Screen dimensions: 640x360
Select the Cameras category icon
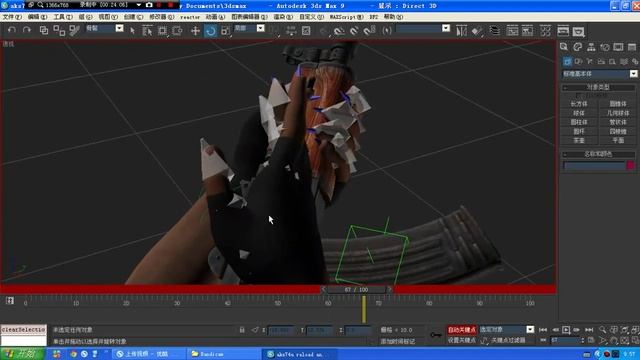(x=601, y=62)
